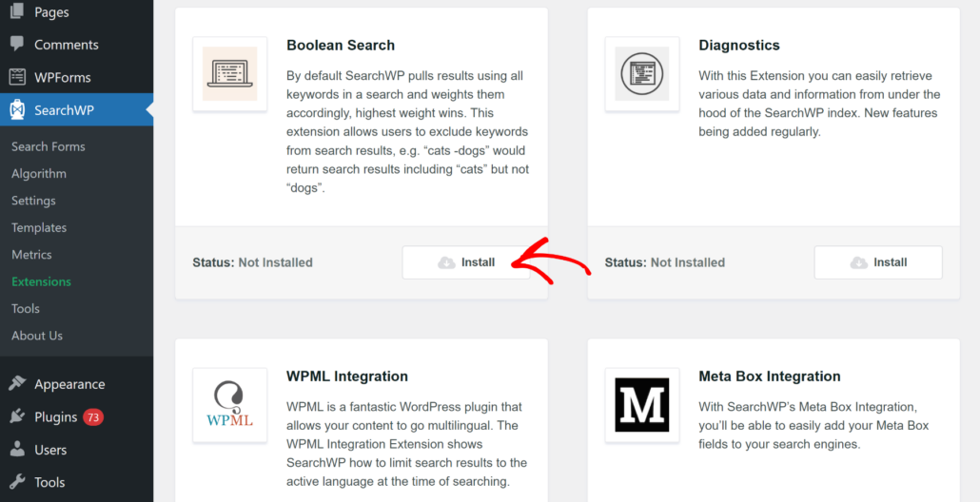Click the Meta Box Integration description text
Image resolution: width=980 pixels, height=502 pixels.
(x=813, y=425)
